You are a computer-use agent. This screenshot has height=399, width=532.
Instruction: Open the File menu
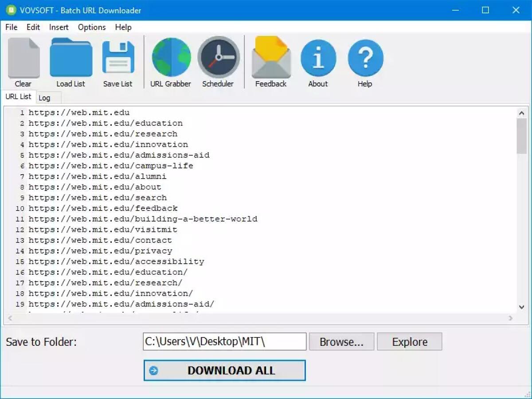click(11, 27)
